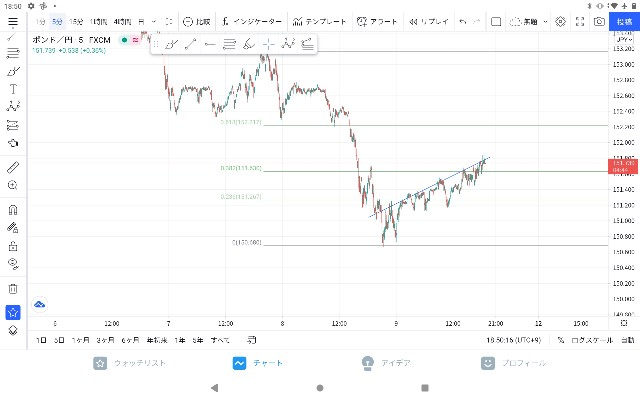Image resolution: width=640 pixels, height=400 pixels.
Task: Open テンプレート indicator templates
Action: tap(319, 22)
